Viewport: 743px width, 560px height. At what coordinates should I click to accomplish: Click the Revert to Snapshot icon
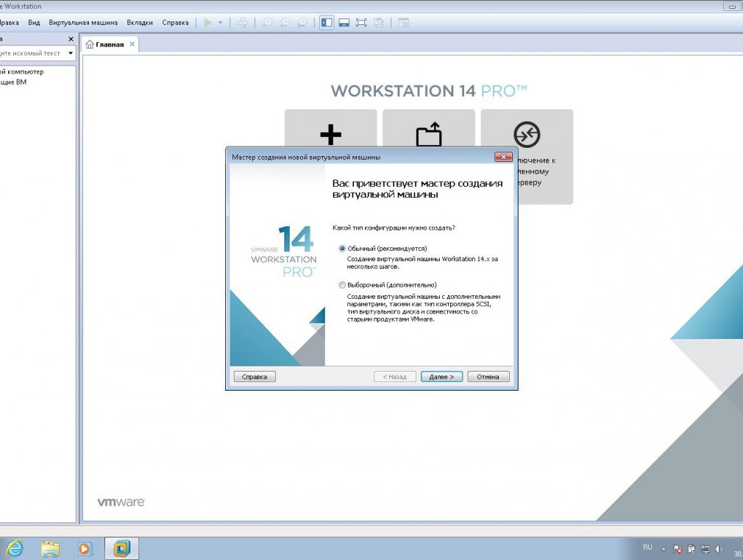pos(285,22)
